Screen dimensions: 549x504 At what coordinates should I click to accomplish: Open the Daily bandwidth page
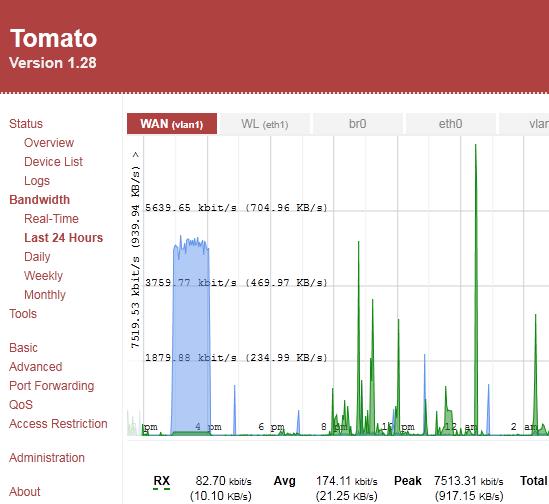[x=37, y=257]
